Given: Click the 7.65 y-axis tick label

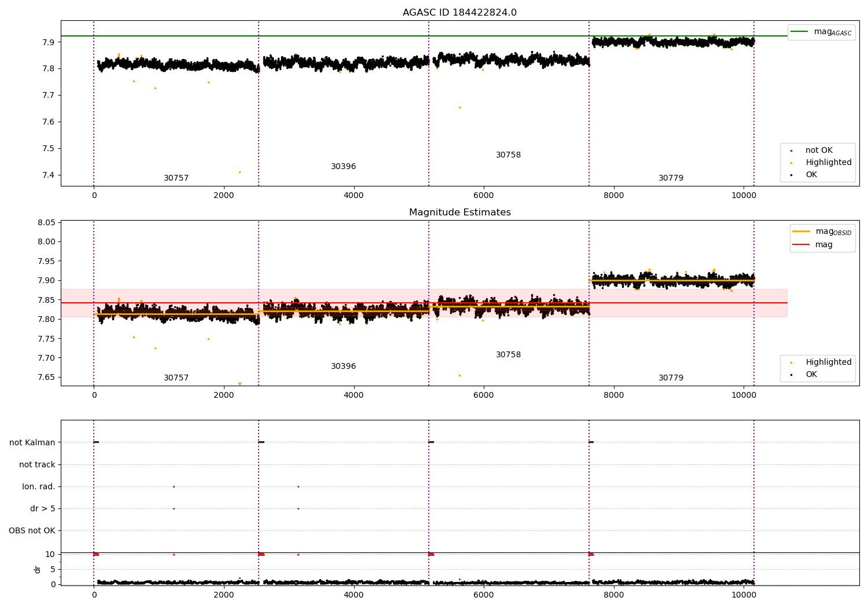Looking at the screenshot, I should tap(46, 378).
